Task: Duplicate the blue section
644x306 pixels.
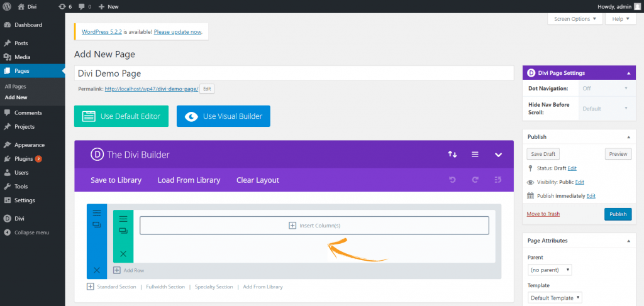Action: click(x=97, y=224)
